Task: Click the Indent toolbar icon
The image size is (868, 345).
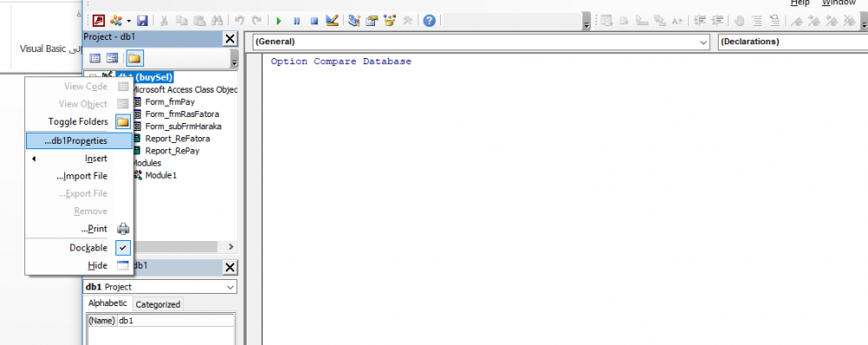Action: [x=700, y=21]
